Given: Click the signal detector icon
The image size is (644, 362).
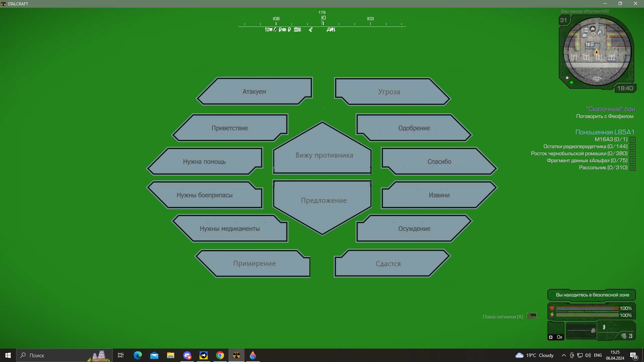Looking at the screenshot, I should point(532,316).
